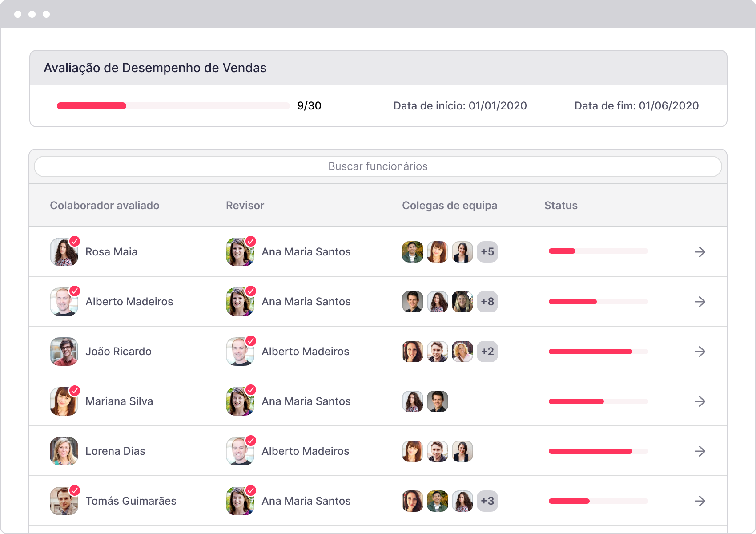Open Mariana Silva's review row arrow
The height and width of the screenshot is (534, 756).
[700, 401]
